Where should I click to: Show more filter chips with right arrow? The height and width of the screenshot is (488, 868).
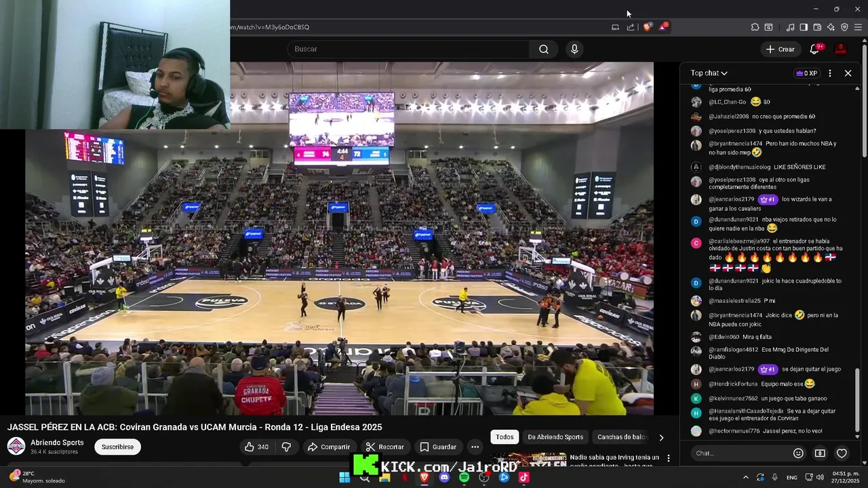tap(661, 437)
